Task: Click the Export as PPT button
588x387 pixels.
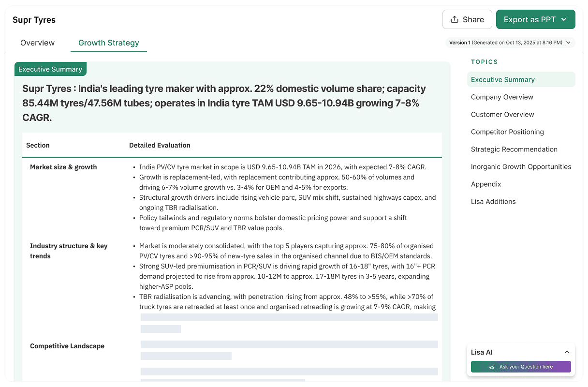Action: click(535, 19)
